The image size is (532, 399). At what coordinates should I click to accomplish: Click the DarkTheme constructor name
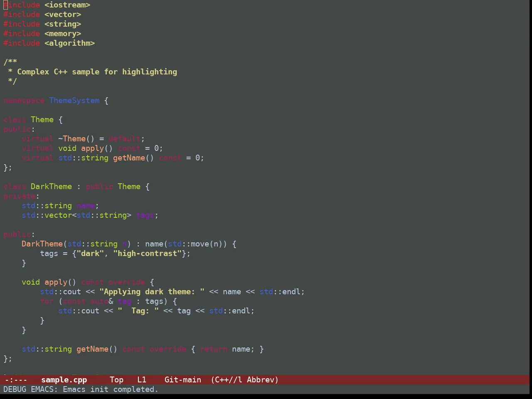pyautogui.click(x=42, y=244)
